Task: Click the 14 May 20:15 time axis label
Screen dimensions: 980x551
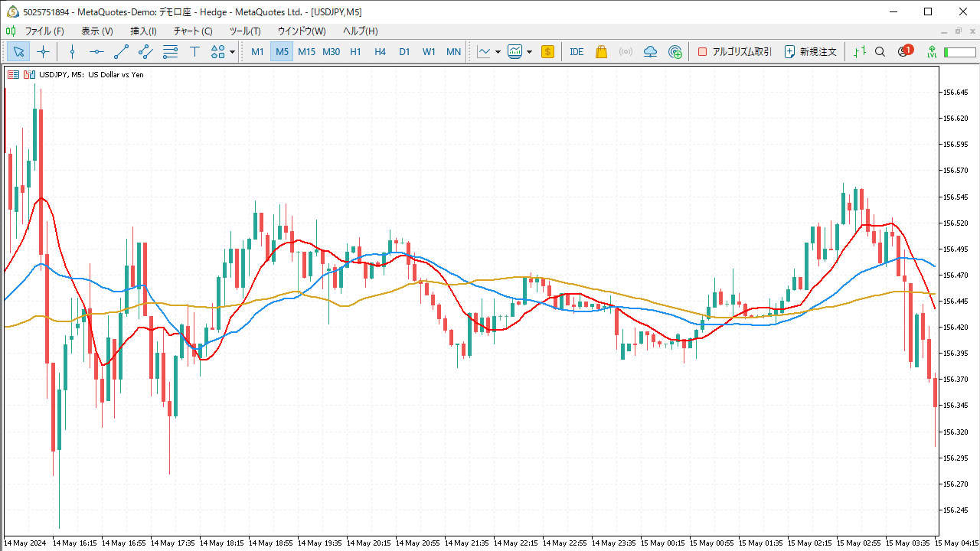Action: (x=371, y=543)
